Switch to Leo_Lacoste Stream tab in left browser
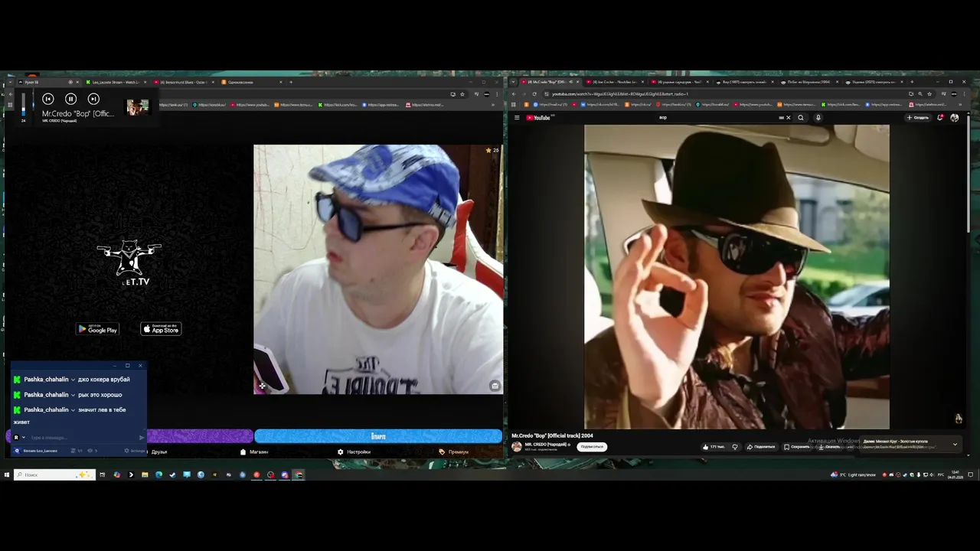Viewport: 980px width, 551px height. pyautogui.click(x=115, y=82)
